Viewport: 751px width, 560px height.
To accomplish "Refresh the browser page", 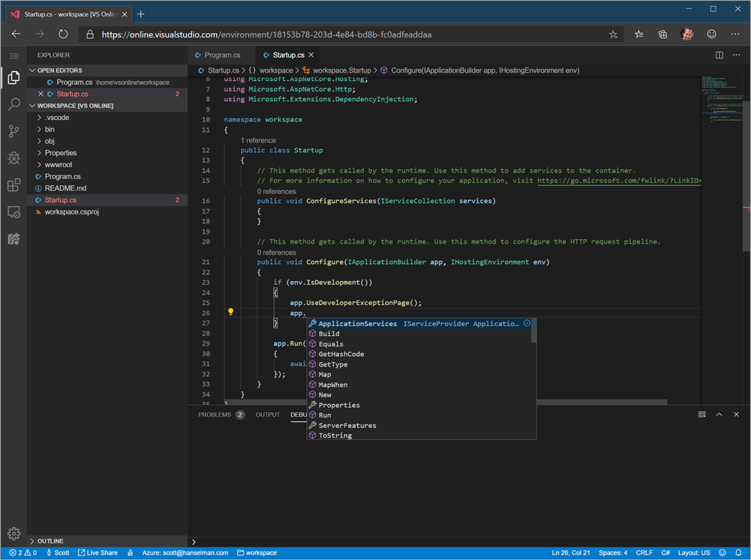I will pos(63,34).
